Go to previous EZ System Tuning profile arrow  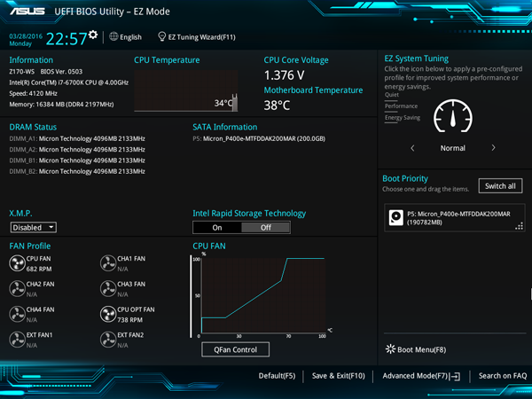pos(412,147)
